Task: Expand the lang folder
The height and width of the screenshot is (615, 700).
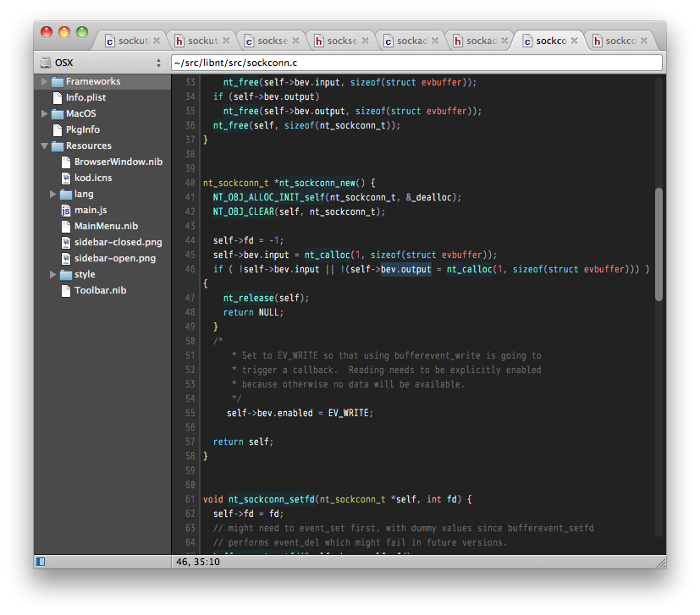Action: (52, 194)
